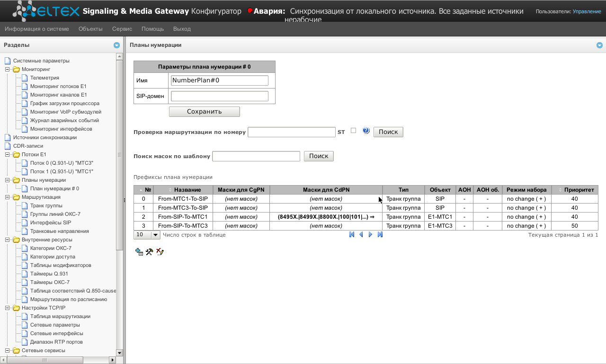Image resolution: width=606 pixels, height=364 pixels.
Task: Click the Проверка маршрутизации по номеру field
Action: (x=292, y=132)
